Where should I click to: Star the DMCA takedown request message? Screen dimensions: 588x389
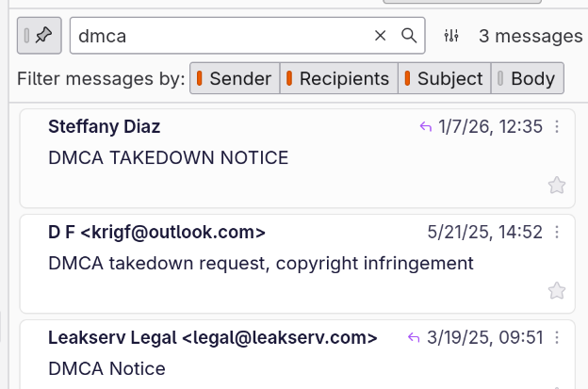[557, 290]
